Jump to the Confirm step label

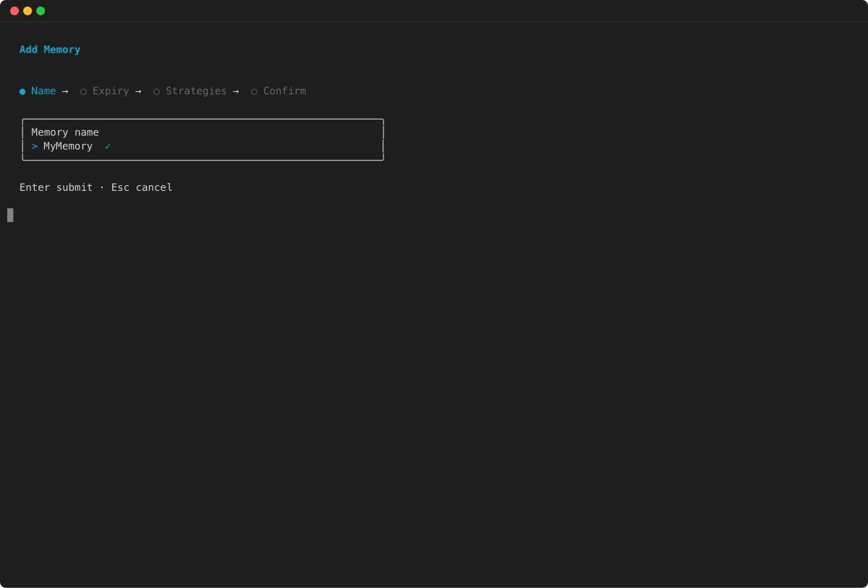tap(285, 90)
